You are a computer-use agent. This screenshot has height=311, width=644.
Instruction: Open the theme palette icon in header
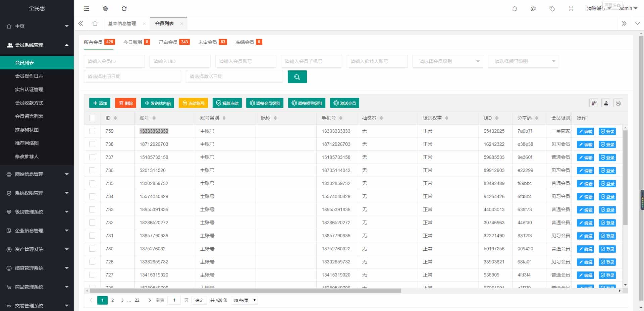click(x=533, y=9)
